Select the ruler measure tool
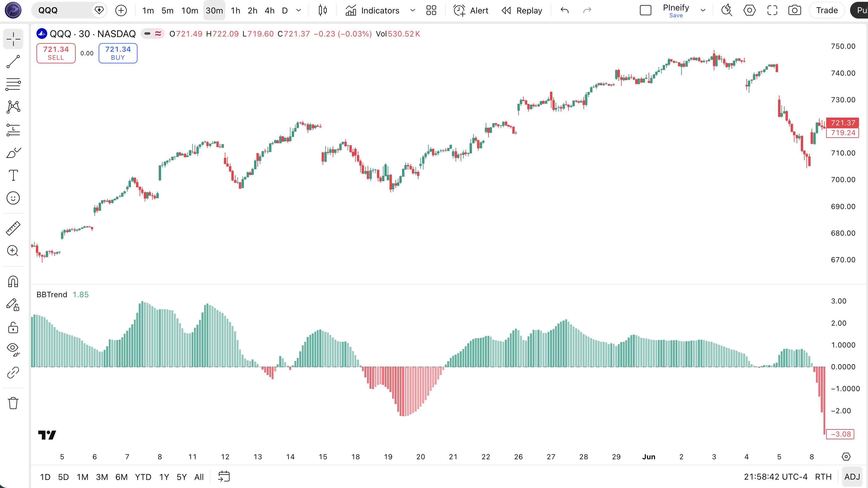 coord(13,228)
